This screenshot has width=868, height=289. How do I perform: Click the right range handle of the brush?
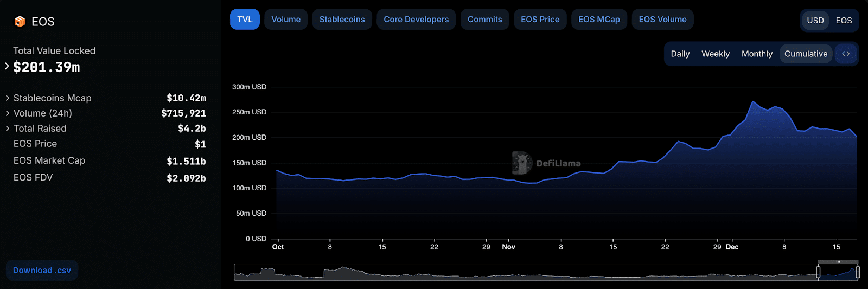(x=858, y=272)
